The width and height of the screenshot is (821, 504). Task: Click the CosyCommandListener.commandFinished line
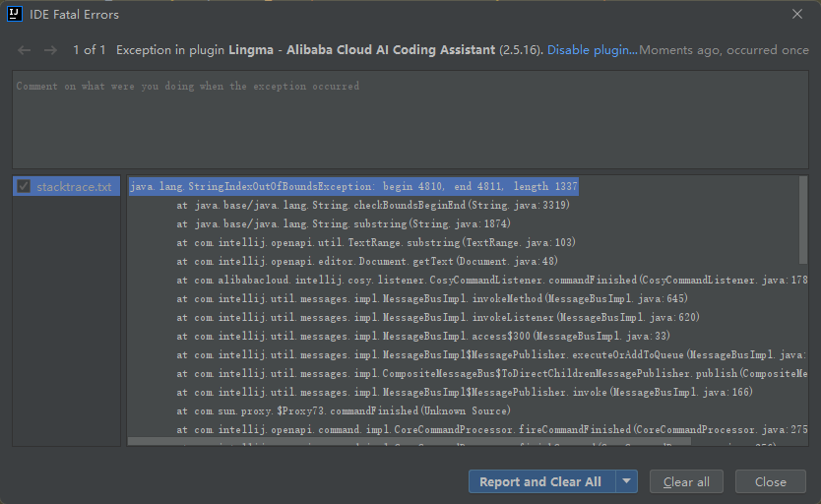tap(491, 280)
